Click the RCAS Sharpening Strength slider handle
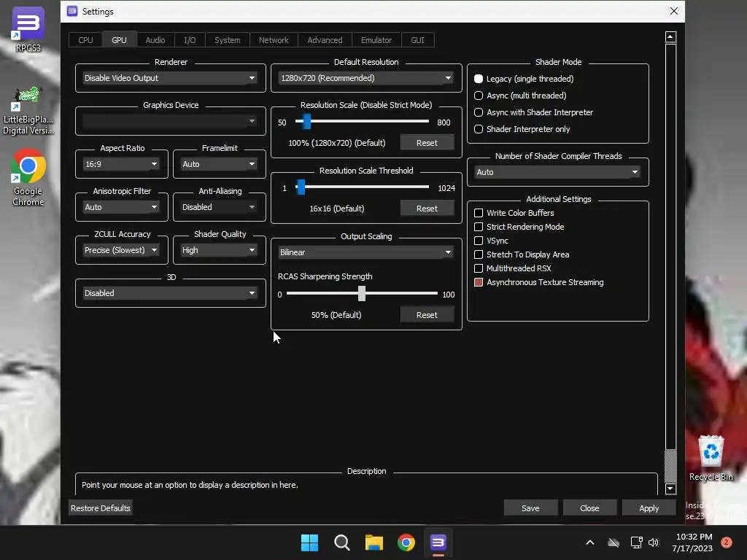 (362, 293)
